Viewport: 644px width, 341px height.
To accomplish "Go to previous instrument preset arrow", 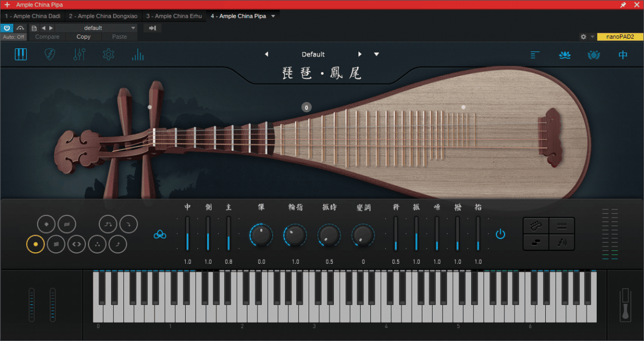I will pos(267,54).
